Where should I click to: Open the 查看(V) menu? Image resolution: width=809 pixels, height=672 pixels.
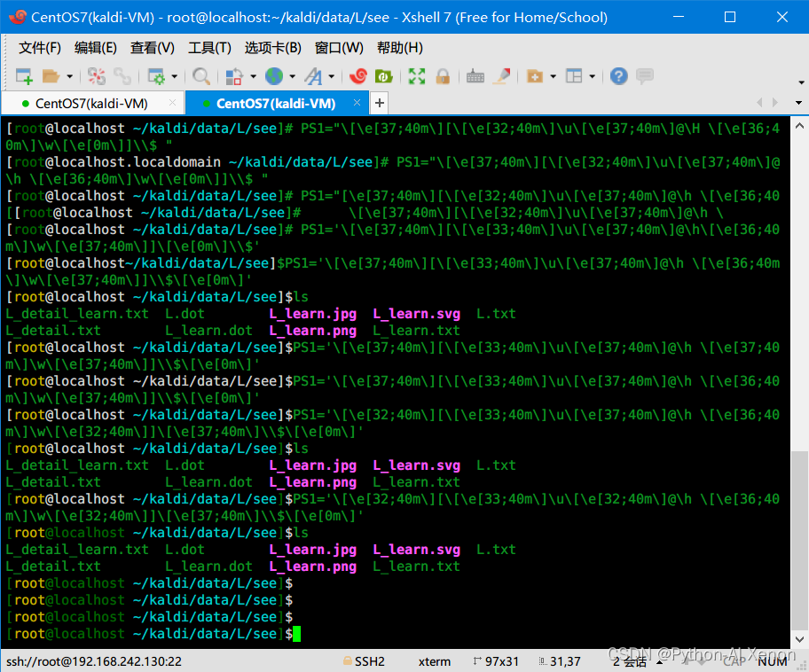(153, 48)
